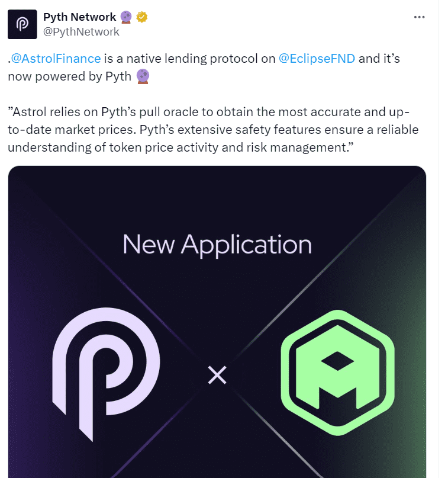Click the Pyth Network display name

78,16
